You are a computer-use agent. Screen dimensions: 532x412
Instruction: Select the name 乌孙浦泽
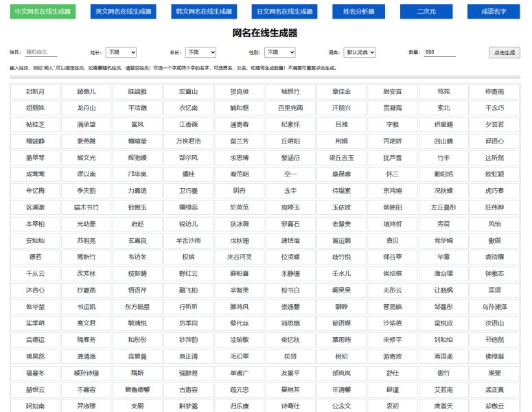click(495, 307)
